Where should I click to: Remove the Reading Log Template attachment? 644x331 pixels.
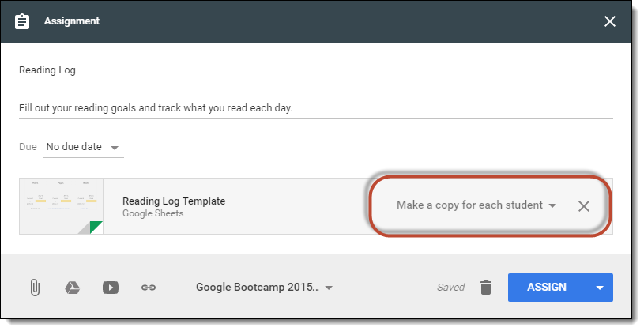click(584, 206)
